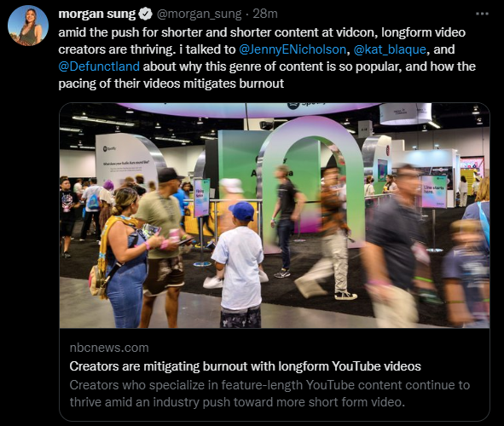The image size is (504, 426).
Task: Click the card text line 'thrive amid an industry push'
Action: [x=237, y=402]
